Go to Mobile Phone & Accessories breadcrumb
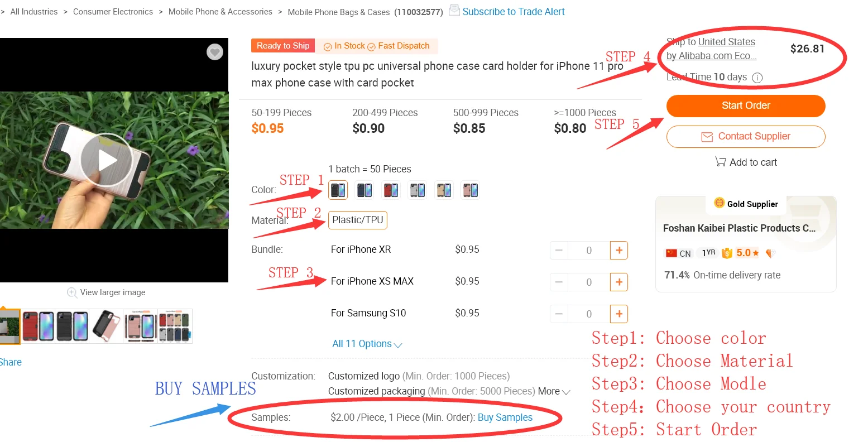This screenshot has height=442, width=868. click(x=220, y=12)
